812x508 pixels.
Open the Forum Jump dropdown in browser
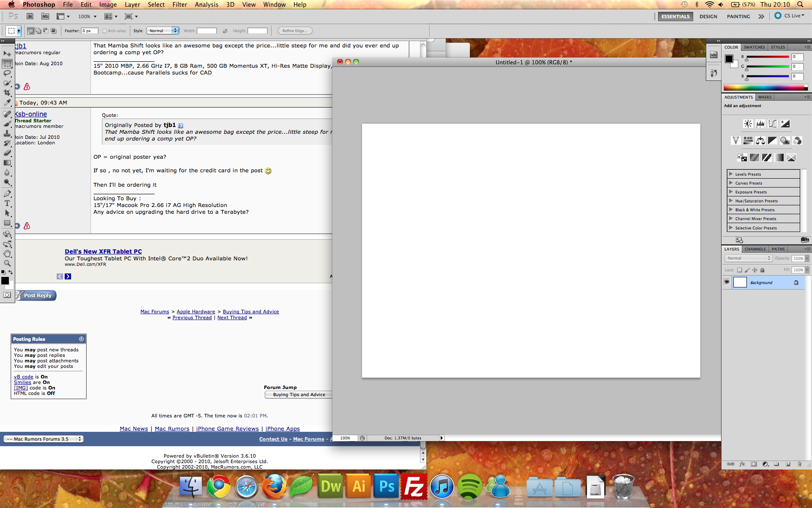(299, 395)
